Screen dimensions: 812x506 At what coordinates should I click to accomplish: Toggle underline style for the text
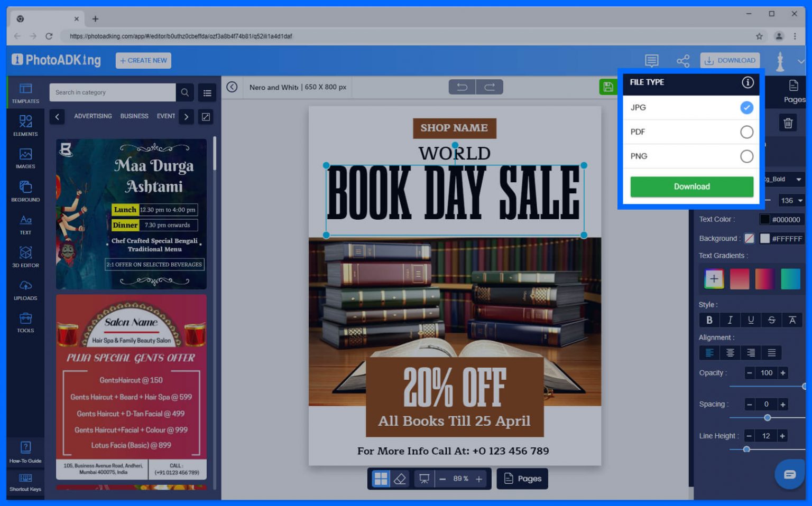click(751, 320)
